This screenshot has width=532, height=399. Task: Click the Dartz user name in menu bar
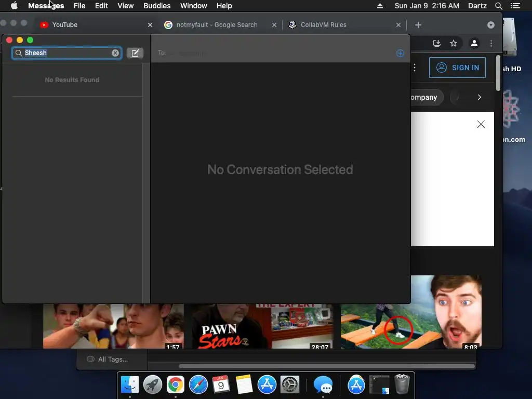[x=477, y=6]
